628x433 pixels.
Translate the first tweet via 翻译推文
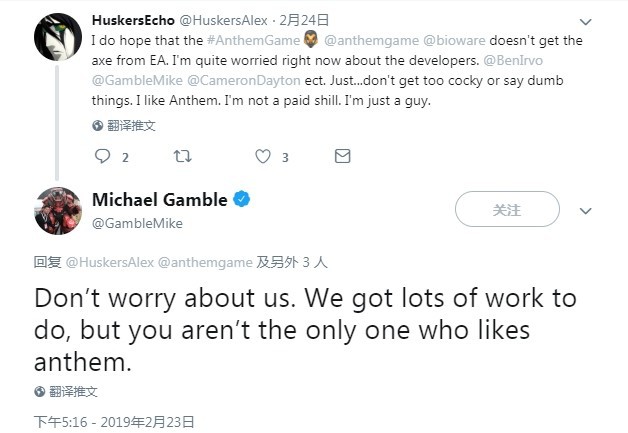(129, 126)
